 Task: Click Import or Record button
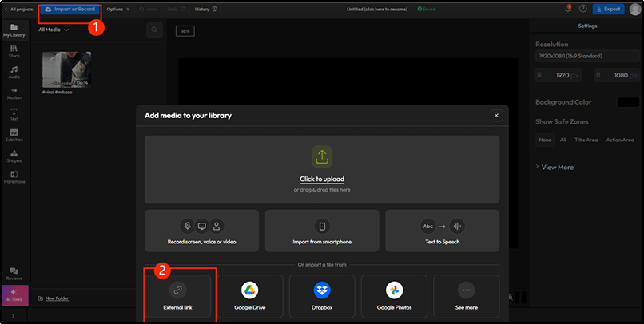point(70,9)
